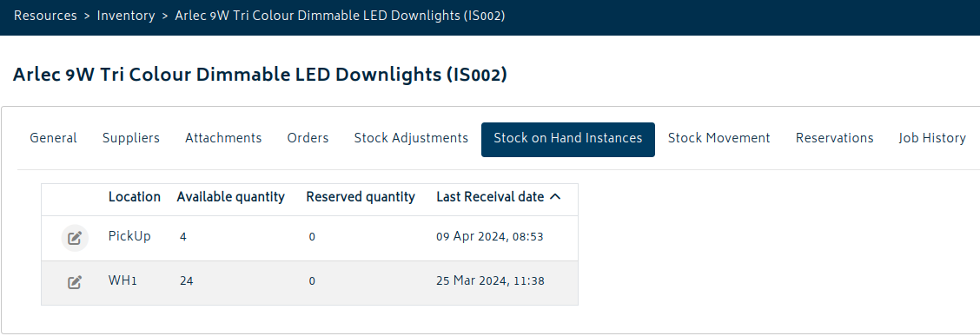Screen dimensions: 980x336
Task: Edit the PickUp stock instance
Action: click(75, 238)
